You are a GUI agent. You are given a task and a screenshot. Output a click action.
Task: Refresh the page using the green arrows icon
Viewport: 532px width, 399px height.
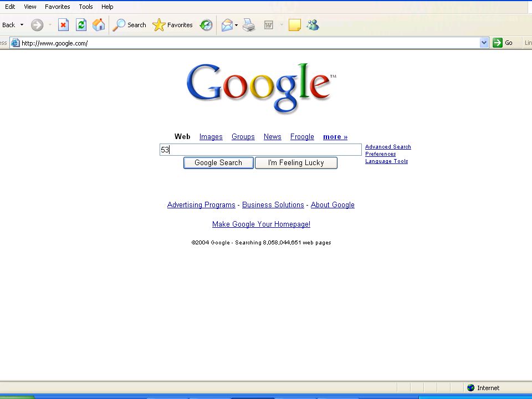pos(81,25)
